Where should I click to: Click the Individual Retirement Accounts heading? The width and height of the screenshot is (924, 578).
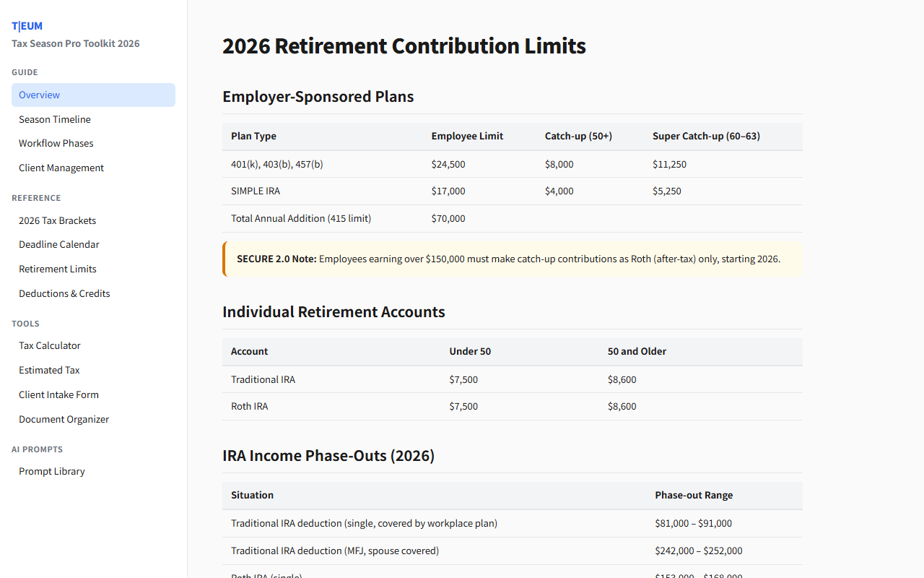tap(334, 312)
